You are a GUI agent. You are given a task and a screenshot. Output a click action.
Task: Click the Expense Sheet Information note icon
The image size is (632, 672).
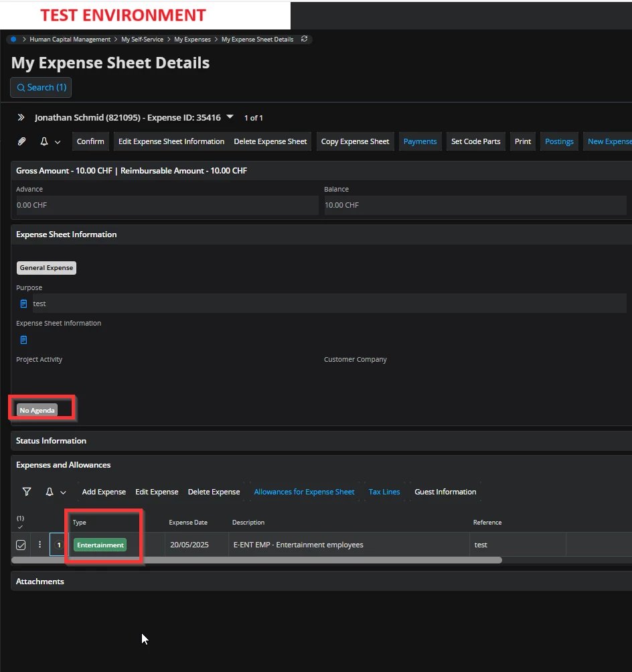tap(24, 340)
